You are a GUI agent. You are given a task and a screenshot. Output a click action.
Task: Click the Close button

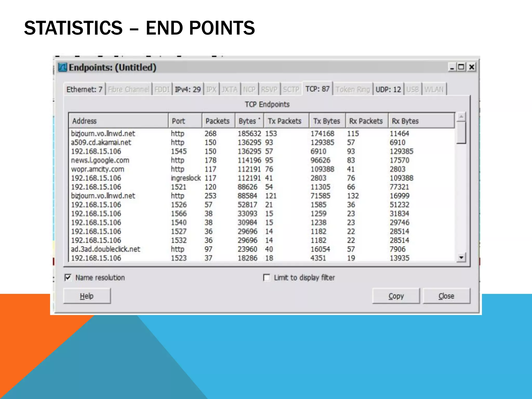pyautogui.click(x=446, y=296)
